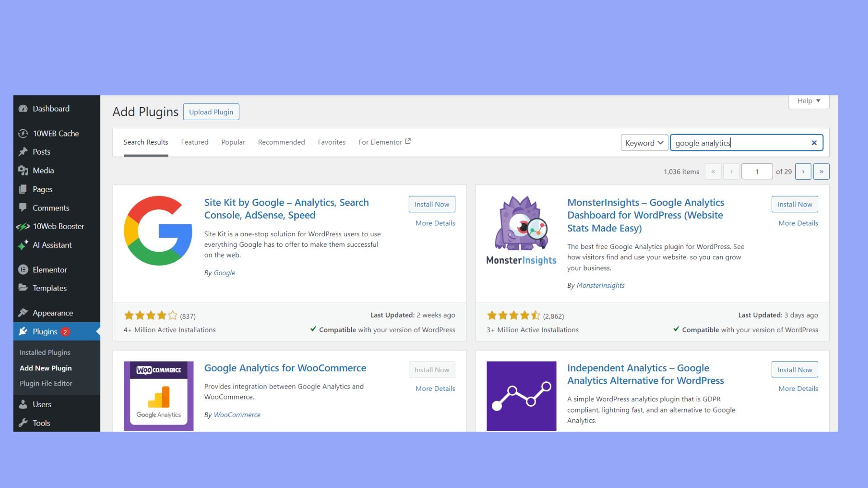Click the 10WEB Cache icon
The height and width of the screenshot is (488, 868).
[x=23, y=134]
